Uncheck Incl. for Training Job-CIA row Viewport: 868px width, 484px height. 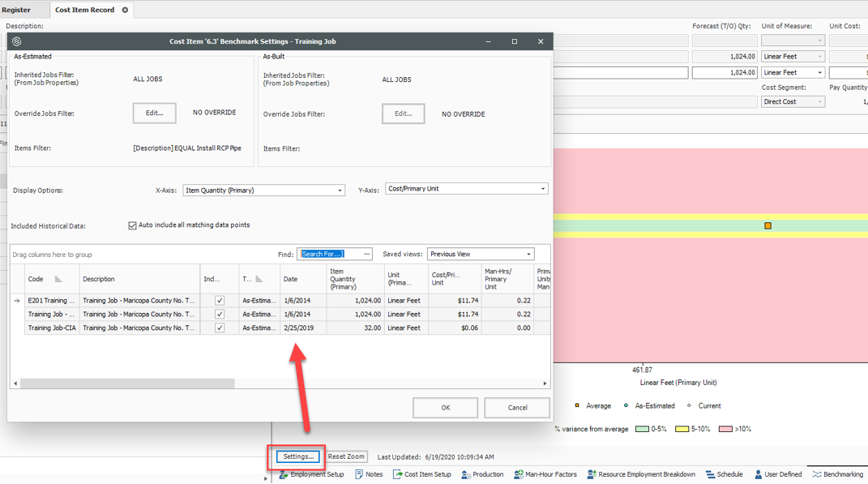coord(218,328)
